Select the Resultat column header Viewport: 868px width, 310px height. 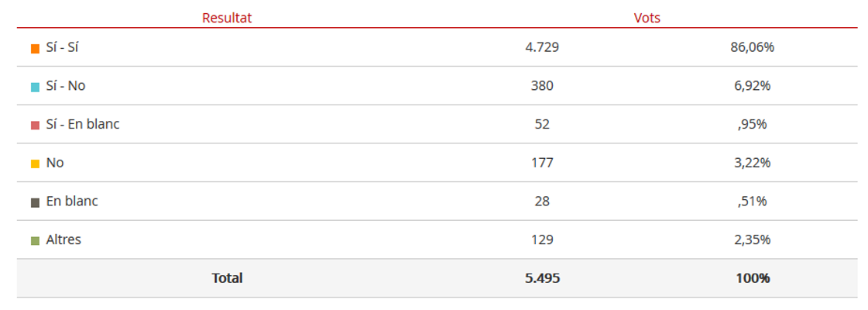[x=227, y=18]
